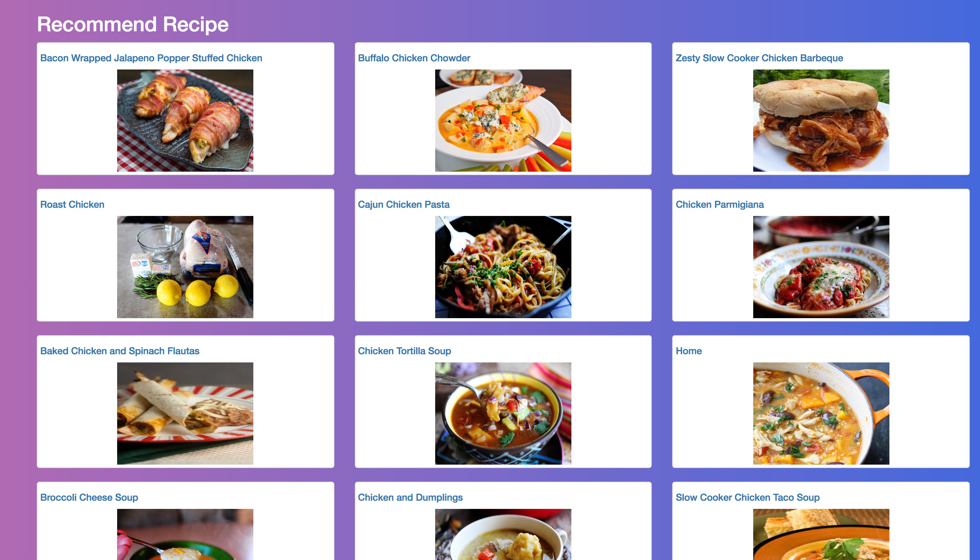Open the Chicken Tortilla Soup title link

pos(405,351)
